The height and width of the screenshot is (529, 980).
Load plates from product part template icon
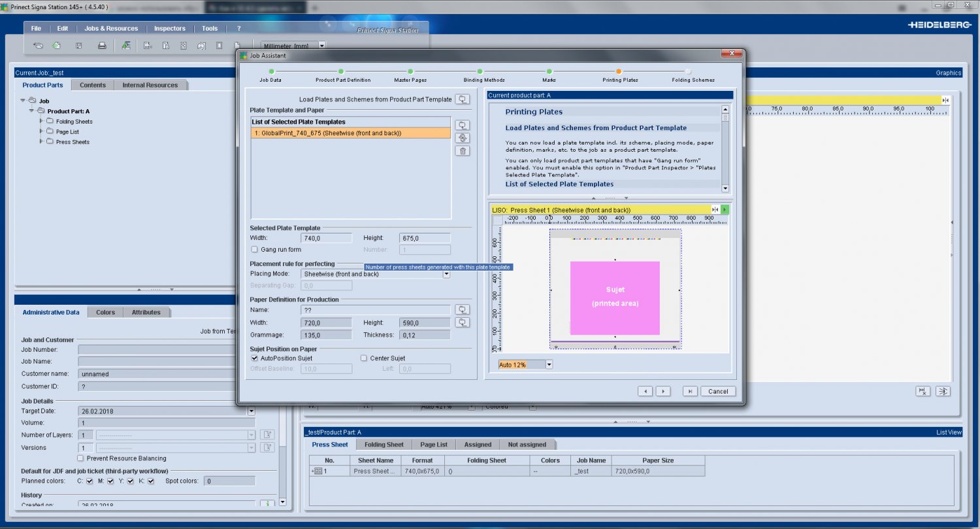click(463, 99)
